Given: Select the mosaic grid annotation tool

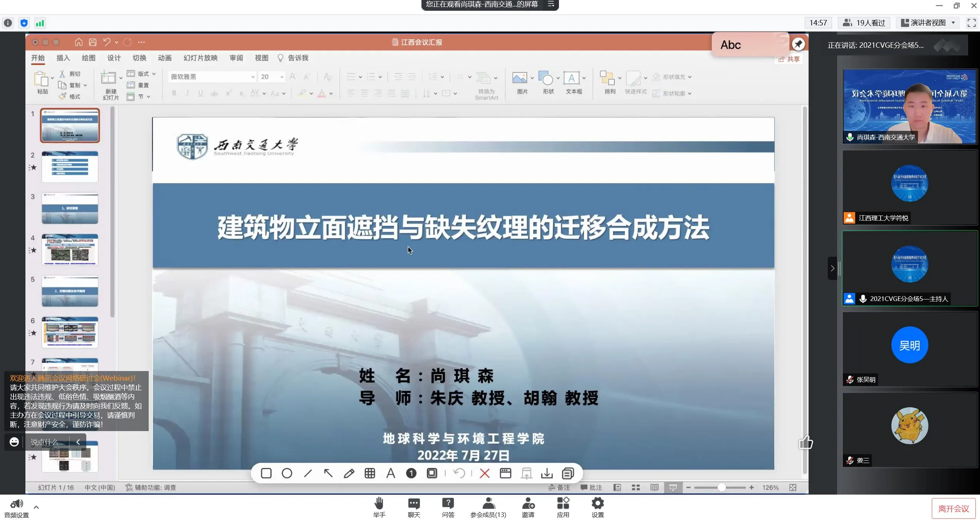Looking at the screenshot, I should click(370, 473).
